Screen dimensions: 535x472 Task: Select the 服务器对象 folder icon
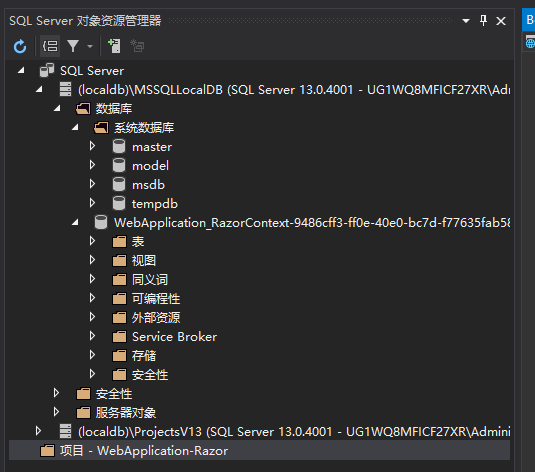pyautogui.click(x=83, y=413)
